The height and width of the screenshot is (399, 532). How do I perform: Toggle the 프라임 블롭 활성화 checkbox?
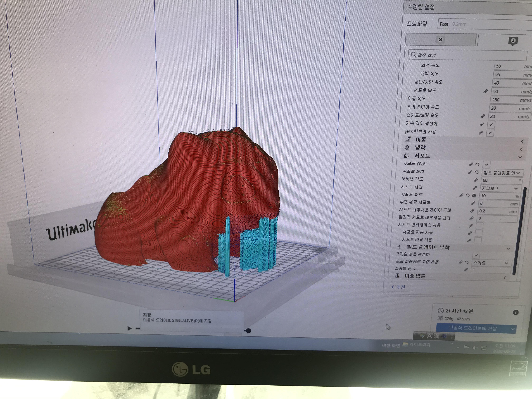tap(476, 255)
